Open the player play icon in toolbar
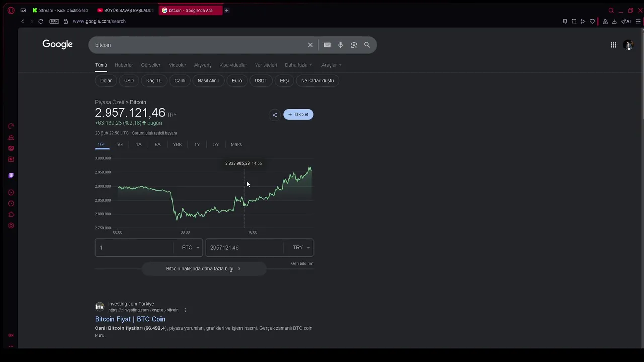 (583, 21)
